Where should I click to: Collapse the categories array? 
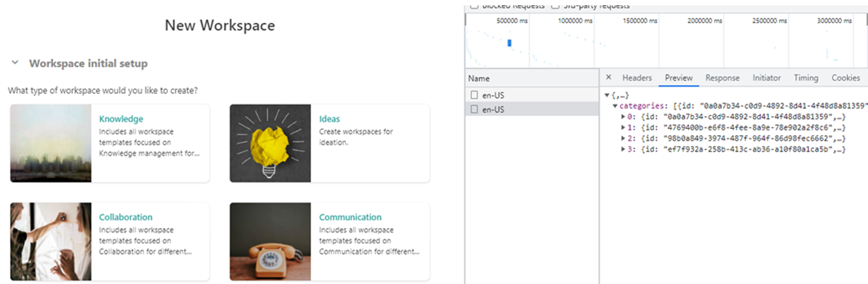click(x=615, y=106)
